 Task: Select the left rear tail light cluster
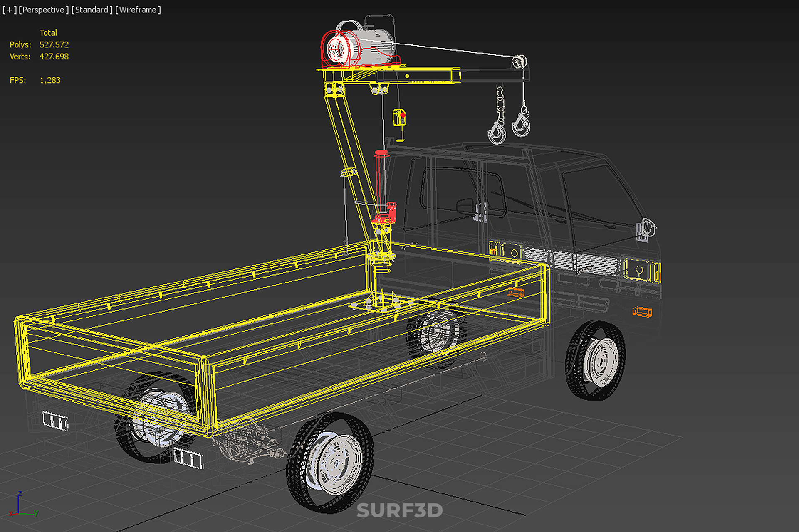[x=55, y=421]
